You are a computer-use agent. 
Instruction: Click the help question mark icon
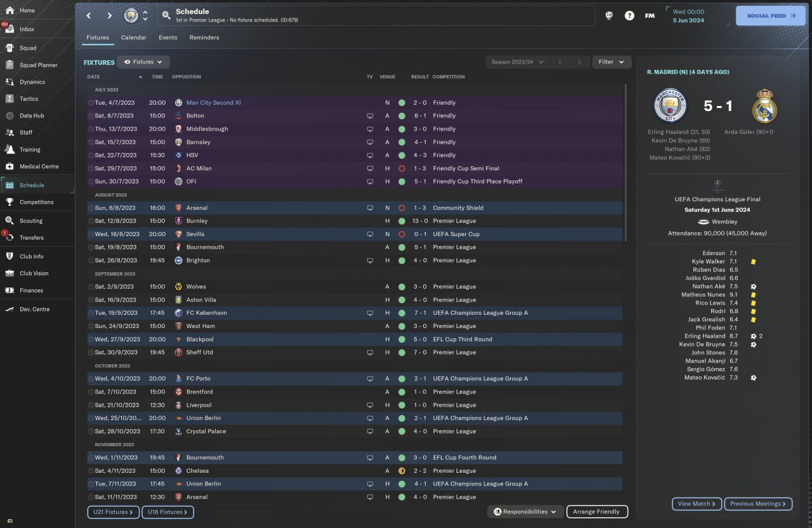point(629,16)
